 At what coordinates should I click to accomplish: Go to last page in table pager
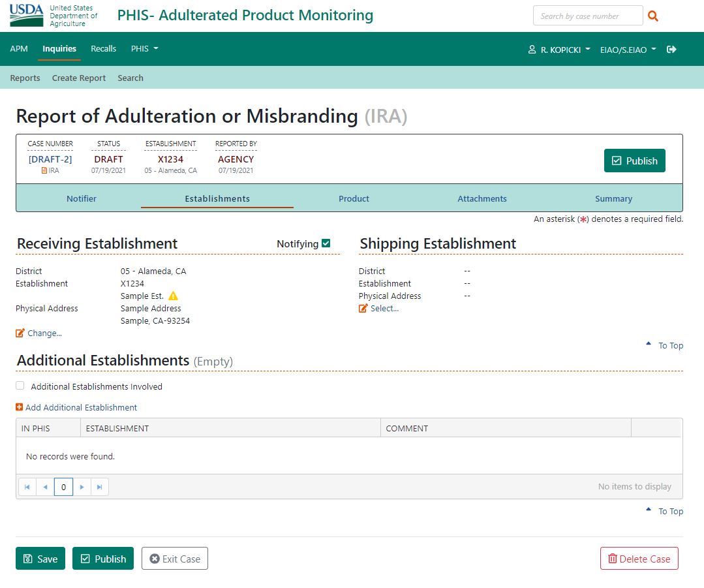coord(99,487)
